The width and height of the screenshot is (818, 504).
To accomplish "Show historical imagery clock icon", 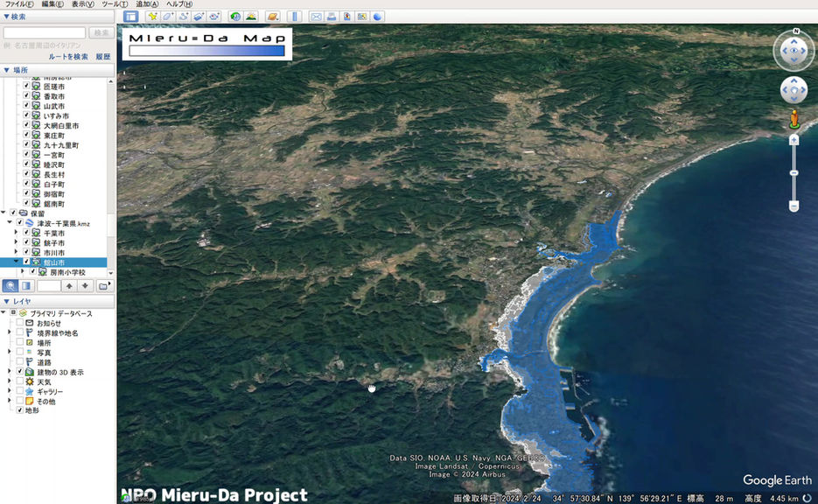I will pos(235,17).
